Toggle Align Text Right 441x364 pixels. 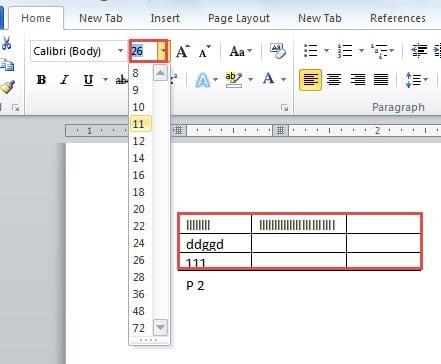358,80
